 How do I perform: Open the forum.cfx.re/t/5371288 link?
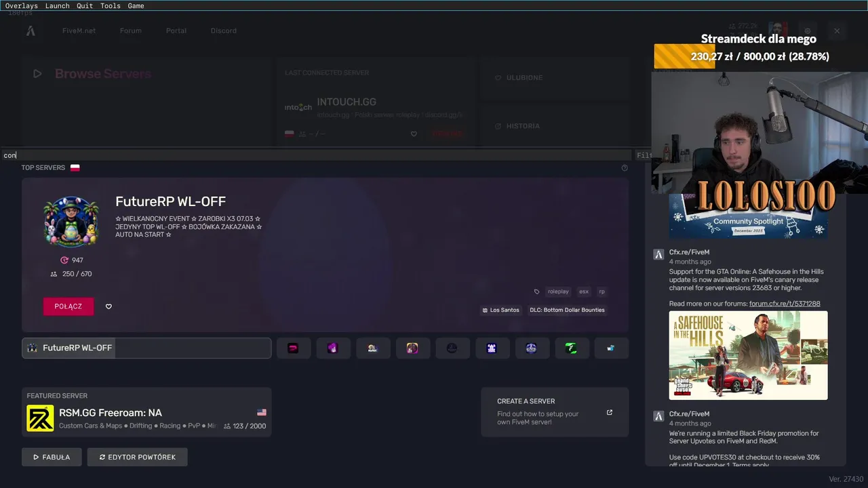click(x=785, y=304)
